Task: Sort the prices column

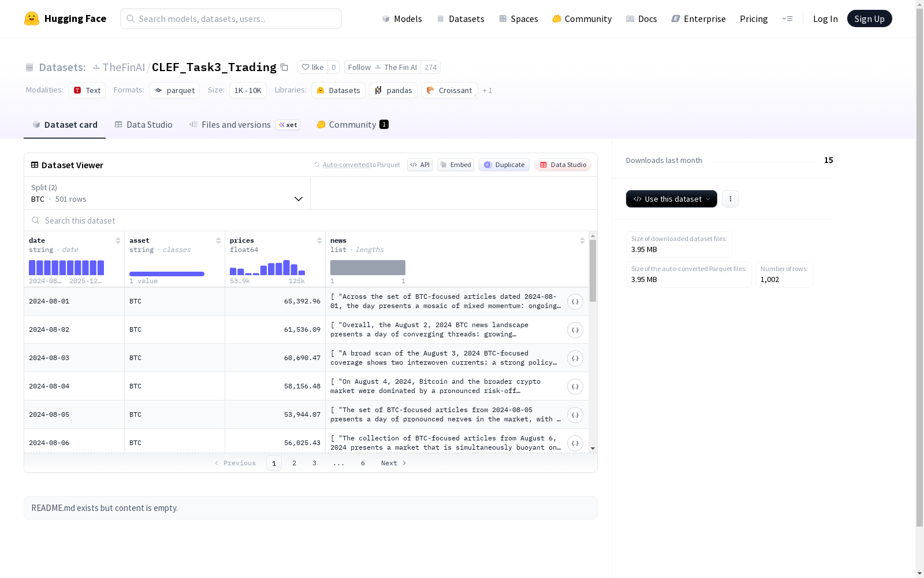Action: tap(319, 240)
